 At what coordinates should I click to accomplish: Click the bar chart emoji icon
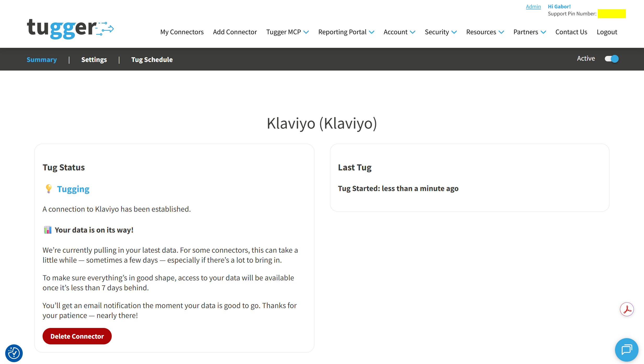[48, 230]
